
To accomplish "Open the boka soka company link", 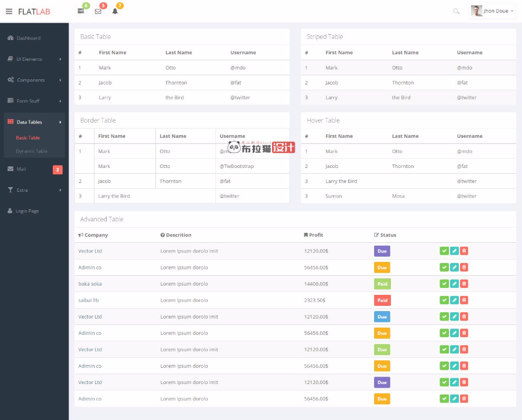I will point(90,284).
